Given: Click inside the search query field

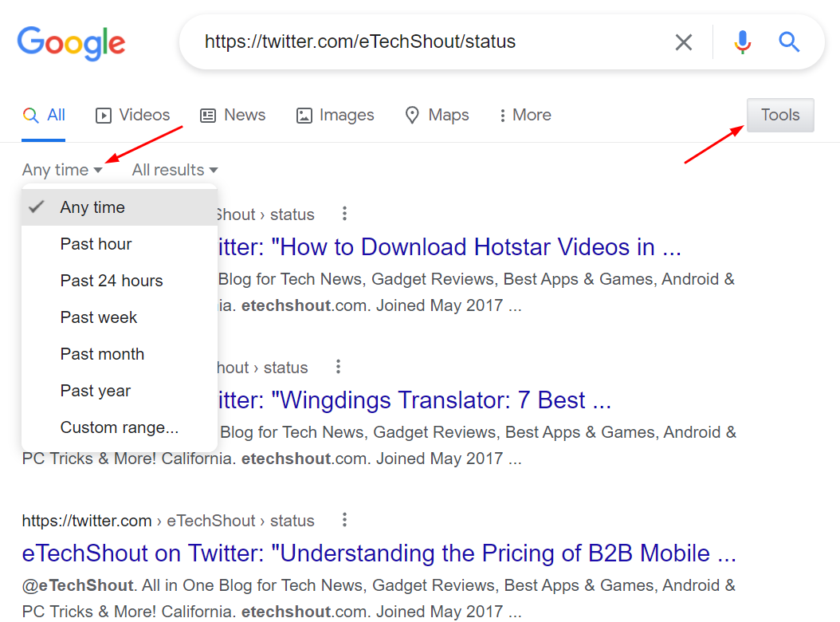Looking at the screenshot, I should pos(422,42).
